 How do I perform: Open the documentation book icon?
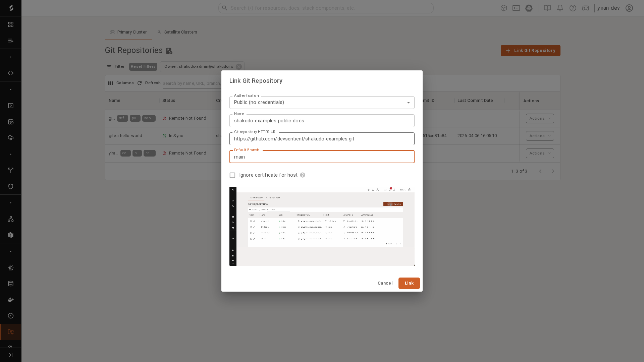pos(547,8)
